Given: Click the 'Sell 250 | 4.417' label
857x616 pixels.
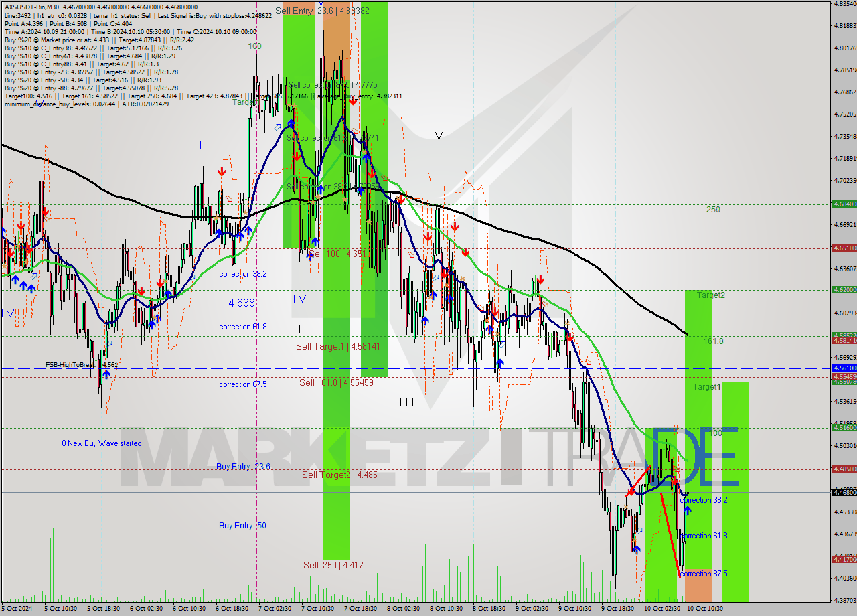Looking at the screenshot, I should (x=333, y=565).
